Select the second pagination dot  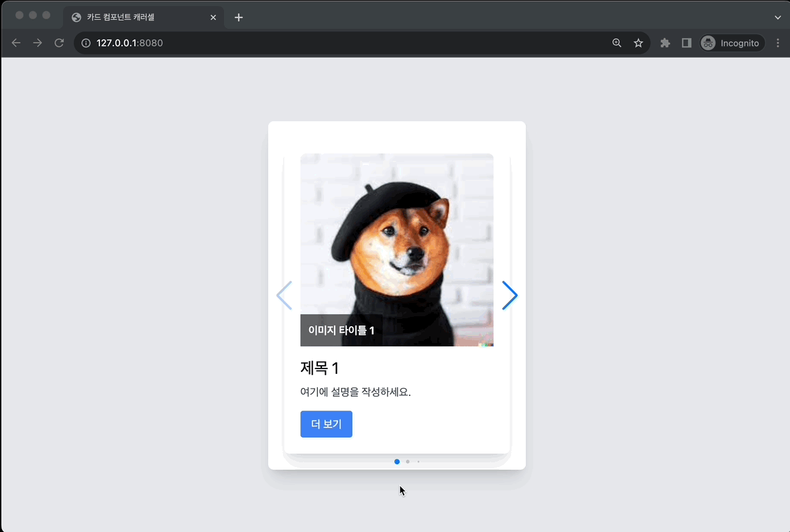(408, 462)
